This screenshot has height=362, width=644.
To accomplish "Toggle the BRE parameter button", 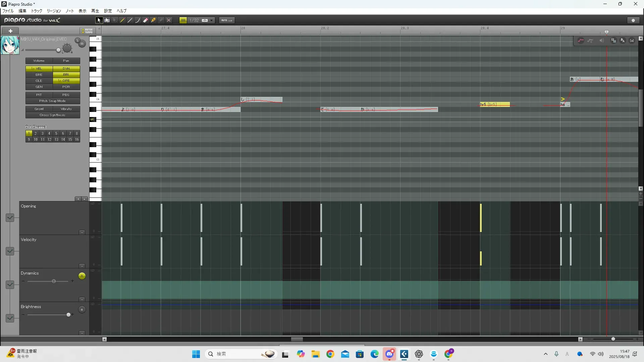I will (x=39, y=75).
